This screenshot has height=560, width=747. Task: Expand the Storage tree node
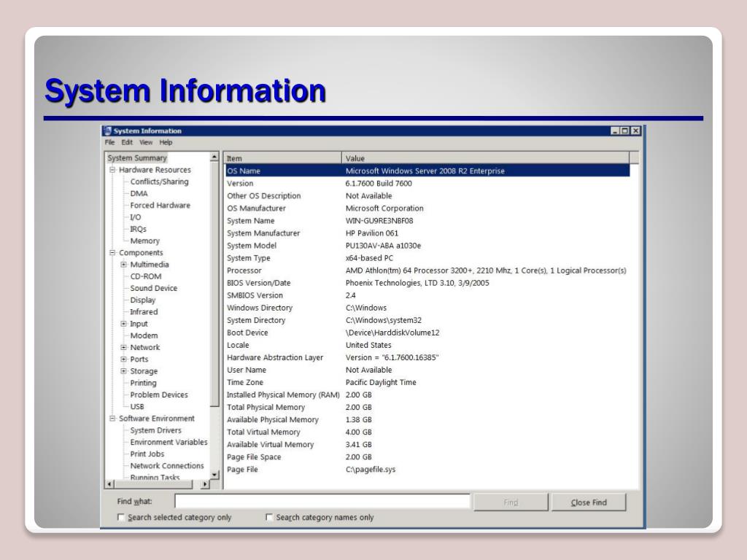pyautogui.click(x=124, y=371)
